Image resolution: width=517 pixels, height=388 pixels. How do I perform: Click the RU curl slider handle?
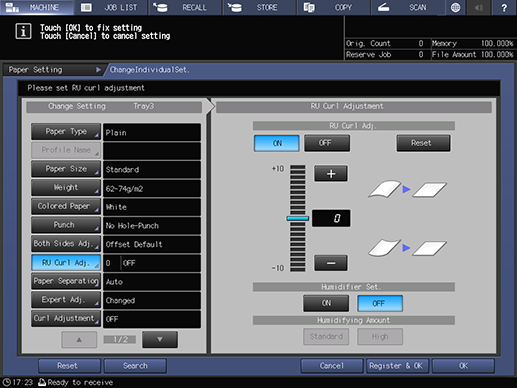(x=298, y=218)
